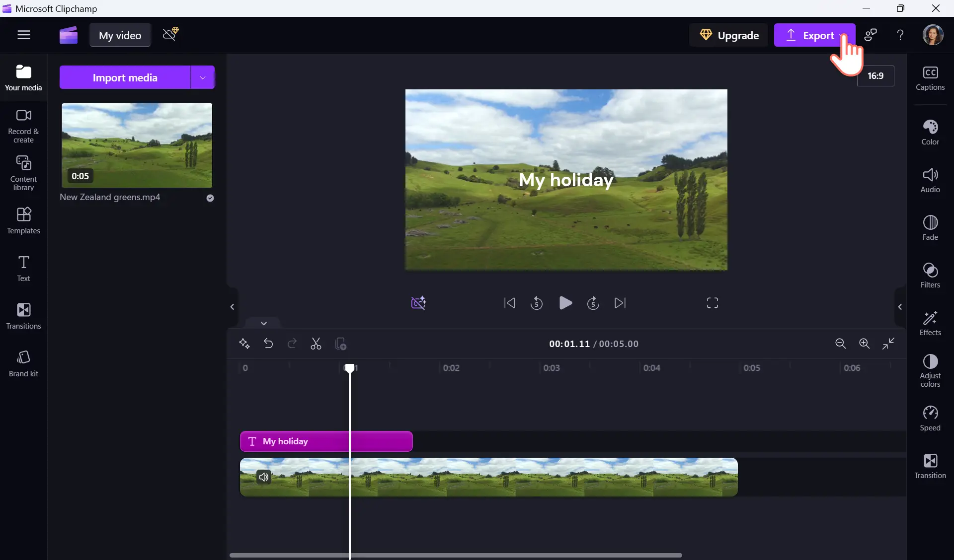Image resolution: width=954 pixels, height=560 pixels.
Task: Open the Color adjustment panel
Action: tap(930, 132)
